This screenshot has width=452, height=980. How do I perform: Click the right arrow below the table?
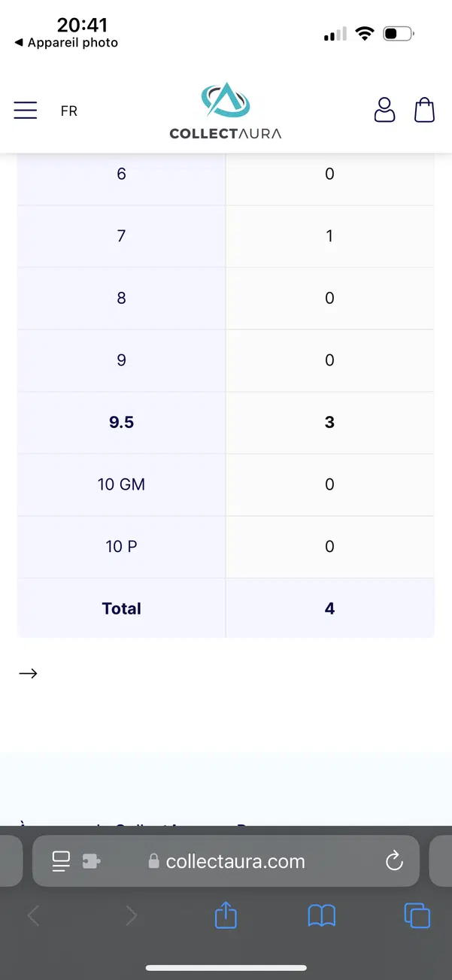pos(28,673)
